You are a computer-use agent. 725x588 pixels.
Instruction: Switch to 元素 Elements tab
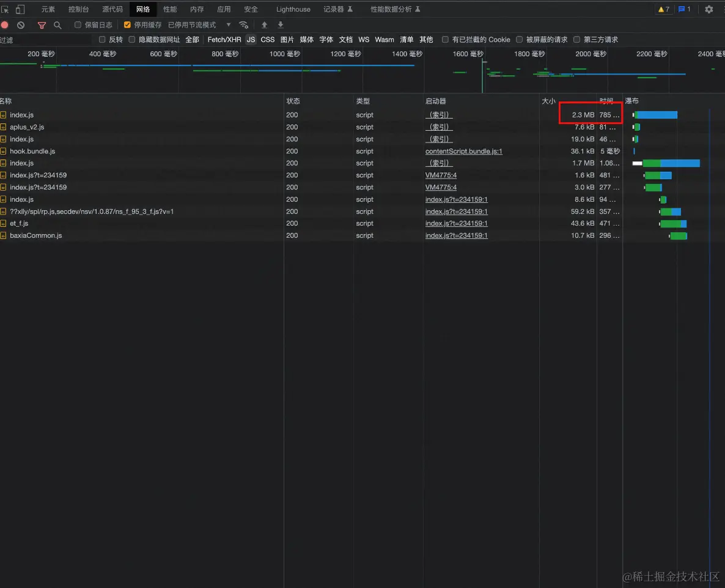(48, 9)
